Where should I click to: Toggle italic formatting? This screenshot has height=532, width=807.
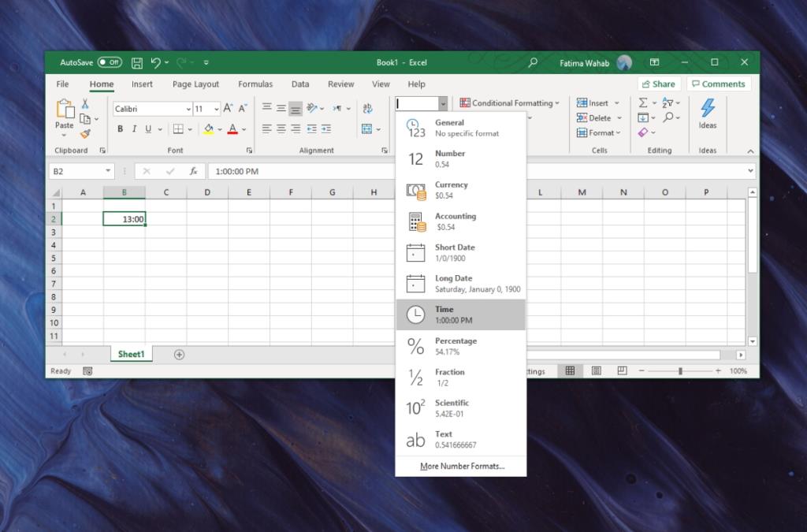point(135,129)
